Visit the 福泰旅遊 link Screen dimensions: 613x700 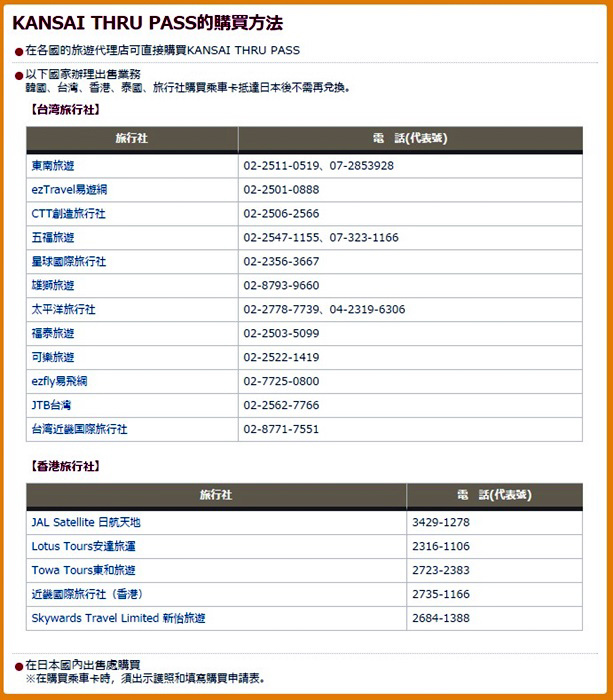pos(53,333)
